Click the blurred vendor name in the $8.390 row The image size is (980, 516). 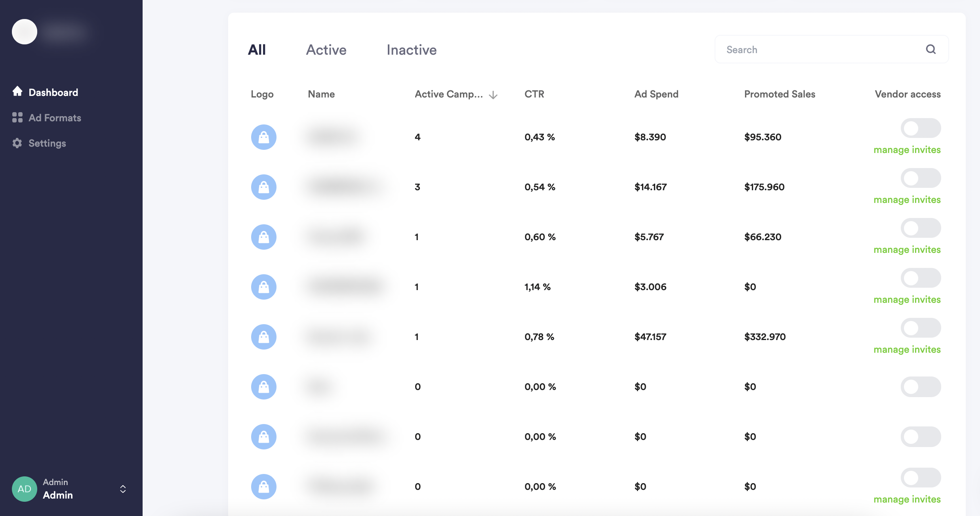333,137
